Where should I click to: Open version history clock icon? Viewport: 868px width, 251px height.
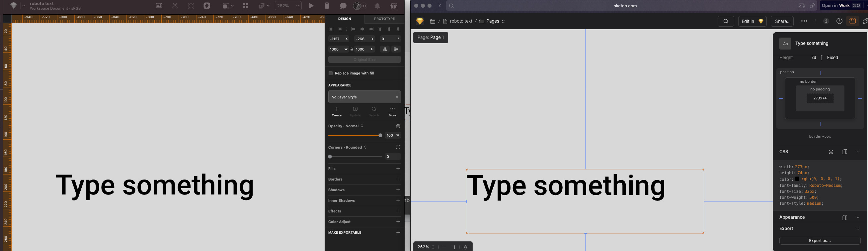coord(839,21)
